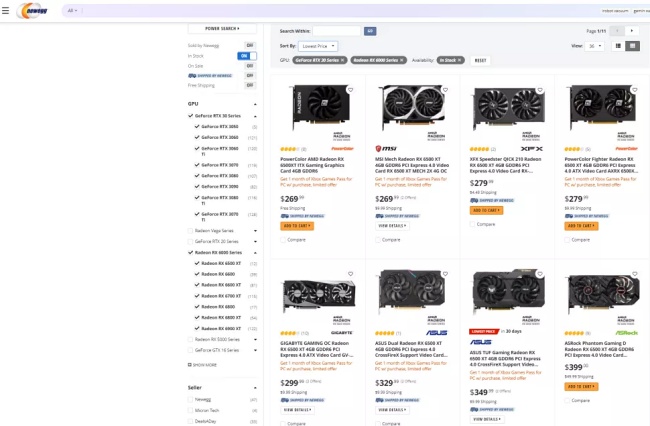
Task: Switch to grid view layout
Action: tap(633, 46)
